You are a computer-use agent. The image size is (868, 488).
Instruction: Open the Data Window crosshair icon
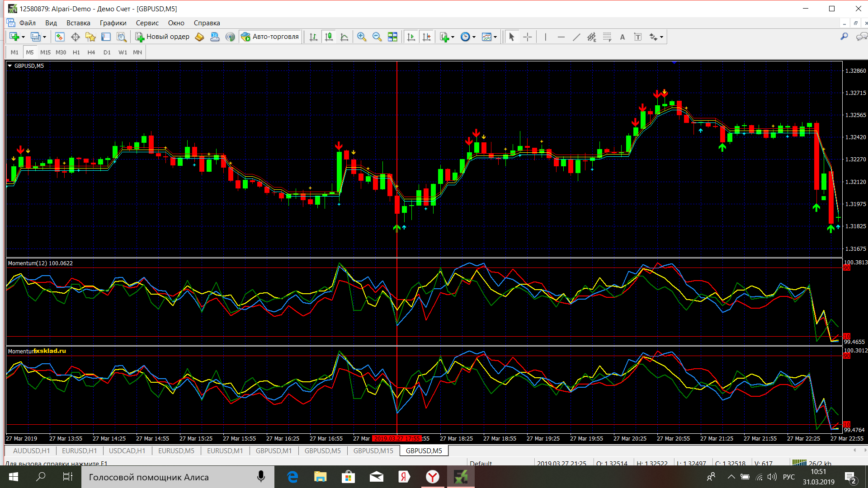[x=75, y=37]
